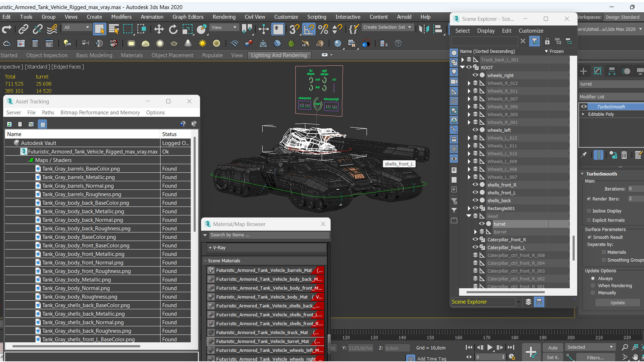
Task: Open the Hierarchy command panel tab
Action: click(x=612, y=71)
